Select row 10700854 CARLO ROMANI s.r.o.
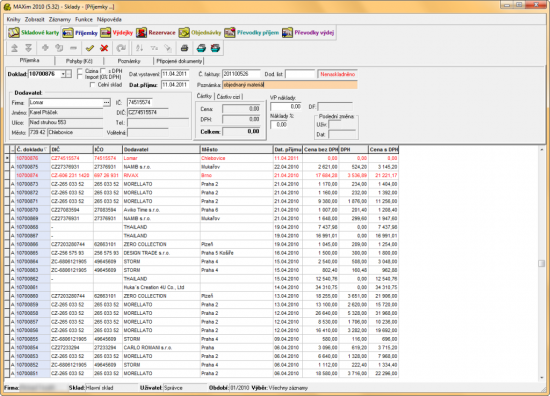 tap(203, 348)
